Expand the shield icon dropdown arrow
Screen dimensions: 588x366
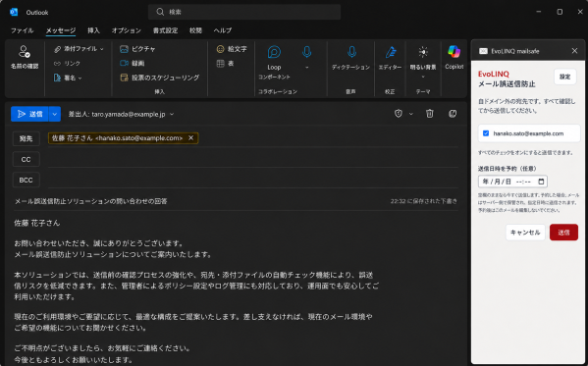[411, 114]
